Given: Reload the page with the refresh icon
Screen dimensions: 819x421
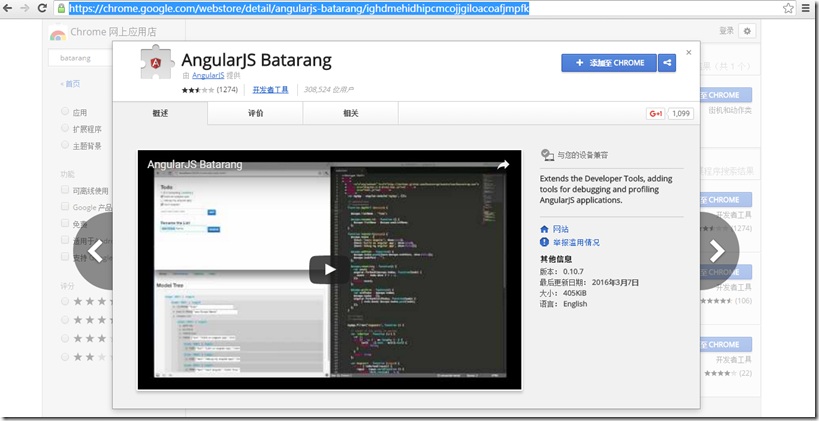Looking at the screenshot, I should click(x=42, y=8).
